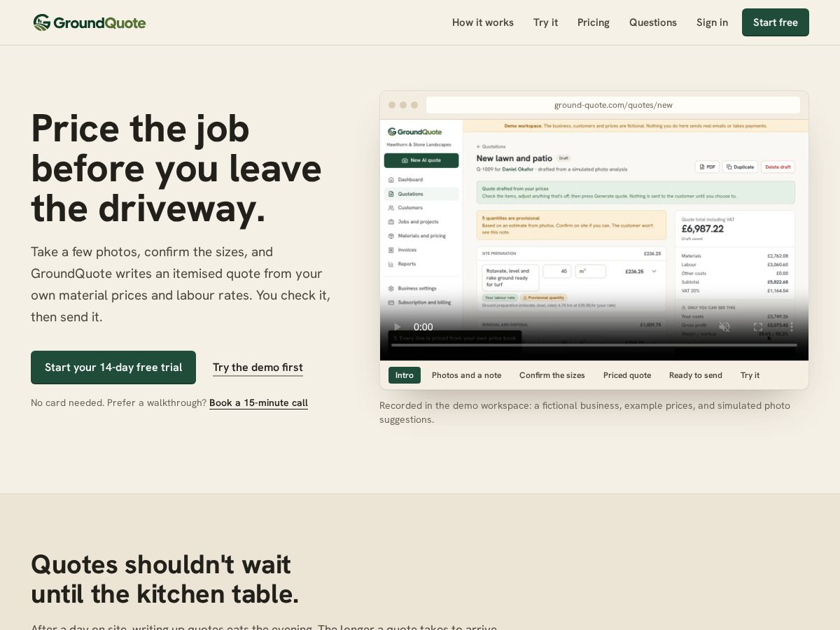Click the demo video progress bar
Image resolution: width=840 pixels, height=630 pixels.
pos(594,344)
